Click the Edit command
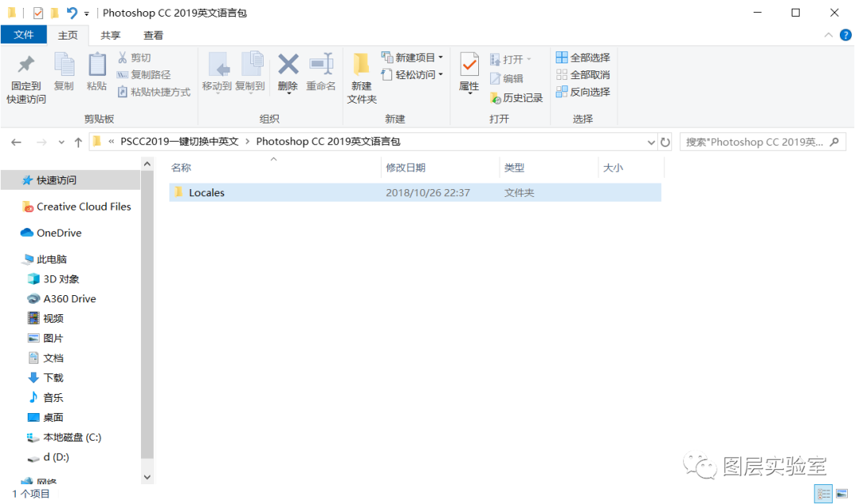The image size is (855, 504). coord(507,78)
